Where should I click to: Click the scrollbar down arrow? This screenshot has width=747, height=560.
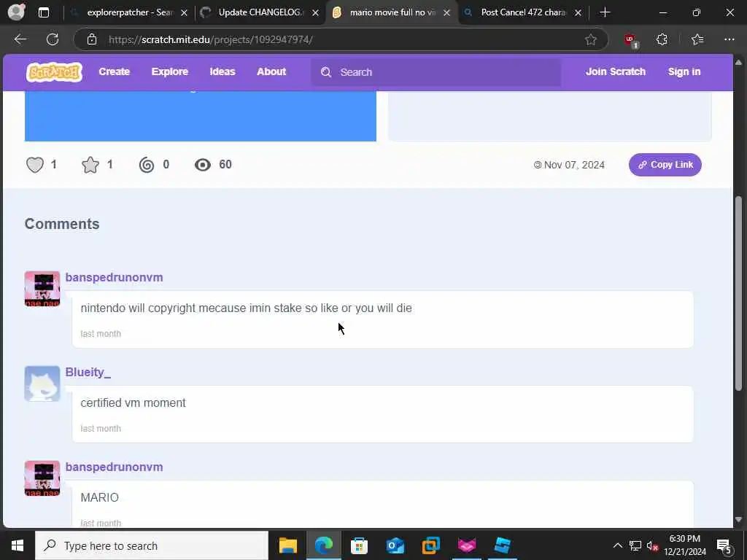[x=738, y=519]
